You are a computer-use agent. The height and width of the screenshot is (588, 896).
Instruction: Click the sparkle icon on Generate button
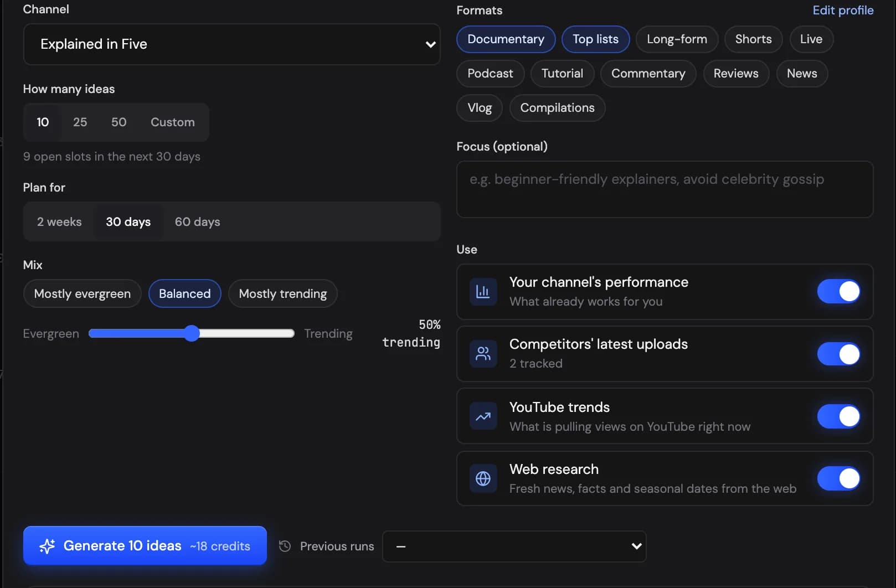click(x=47, y=546)
